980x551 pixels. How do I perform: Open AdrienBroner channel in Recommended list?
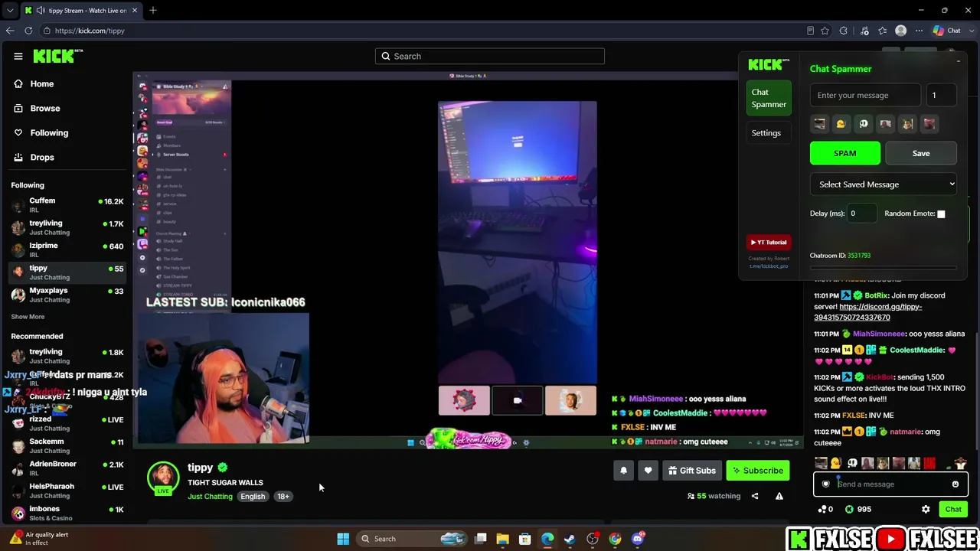coord(67,468)
